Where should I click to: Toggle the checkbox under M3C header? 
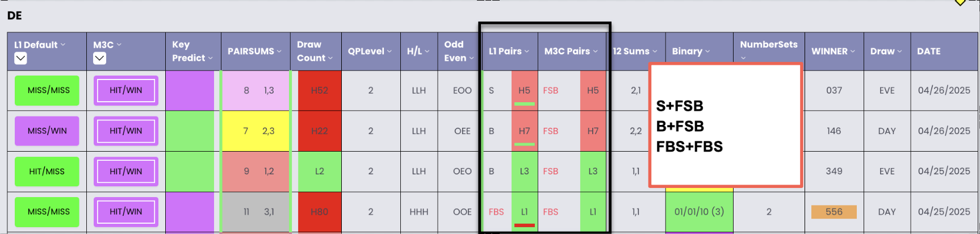point(99,58)
